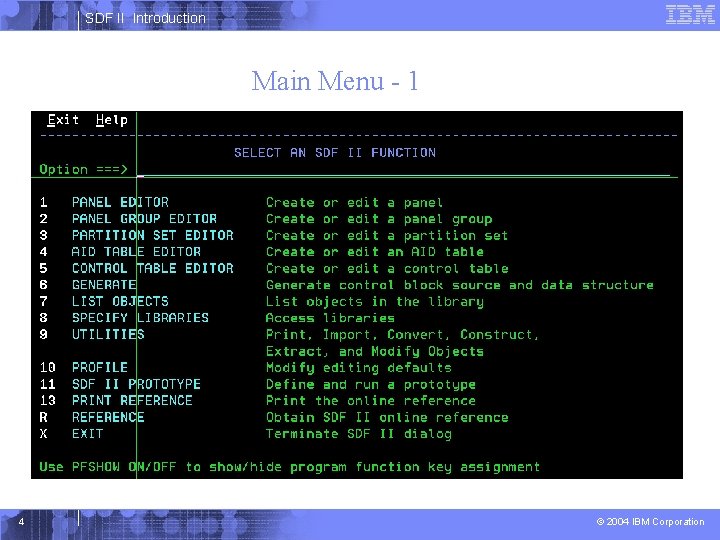
Task: Click the PFSHOW ON/OFF hint line
Action: tap(290, 467)
